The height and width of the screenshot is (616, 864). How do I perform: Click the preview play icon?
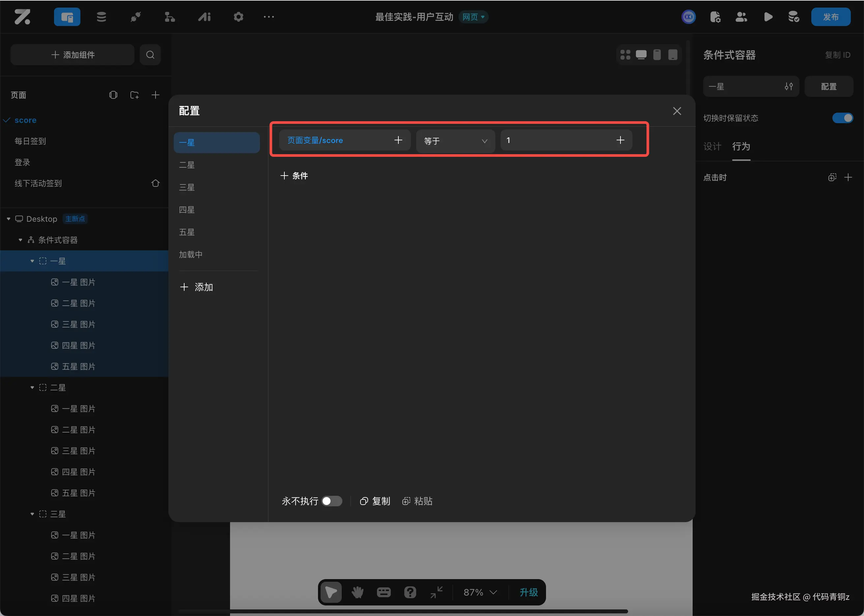[x=768, y=17]
